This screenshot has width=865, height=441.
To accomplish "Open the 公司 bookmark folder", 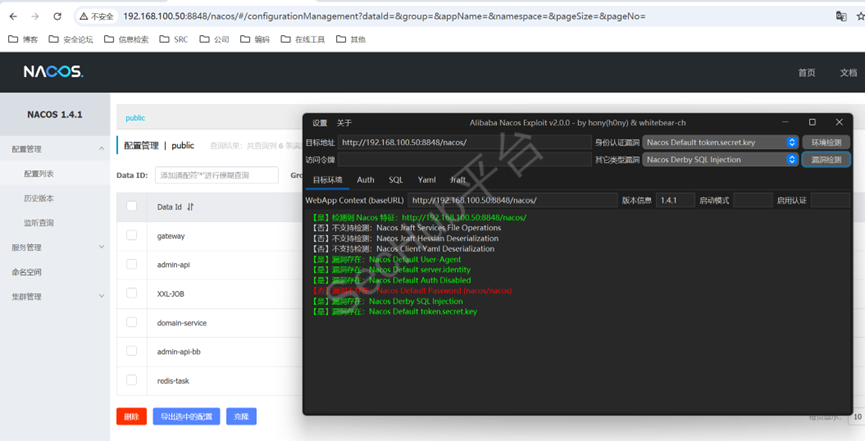I will [215, 39].
